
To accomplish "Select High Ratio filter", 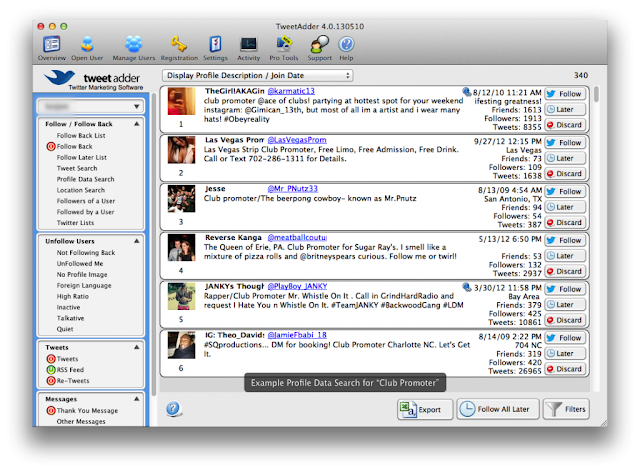I will 72,296.
